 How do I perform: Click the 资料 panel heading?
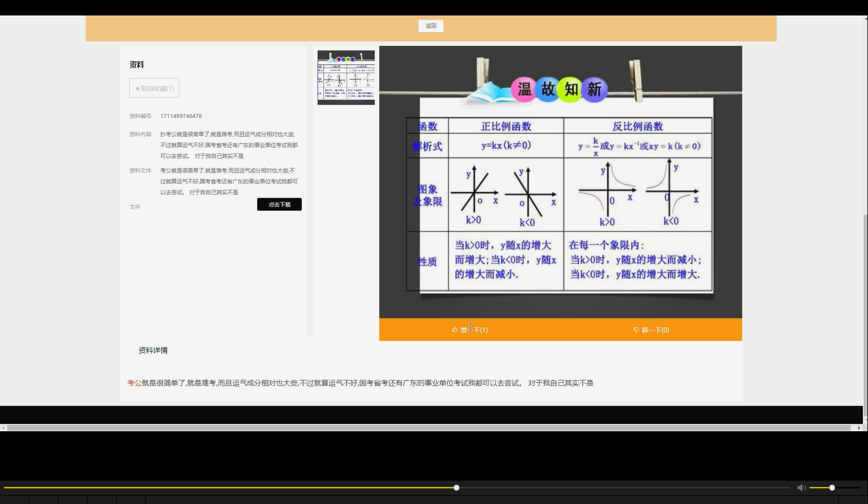[x=136, y=65]
